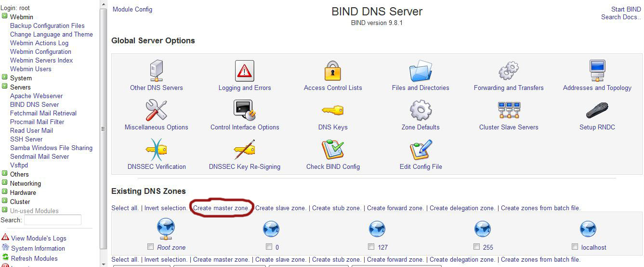Open Vsftpd in sidebar

tap(19, 165)
